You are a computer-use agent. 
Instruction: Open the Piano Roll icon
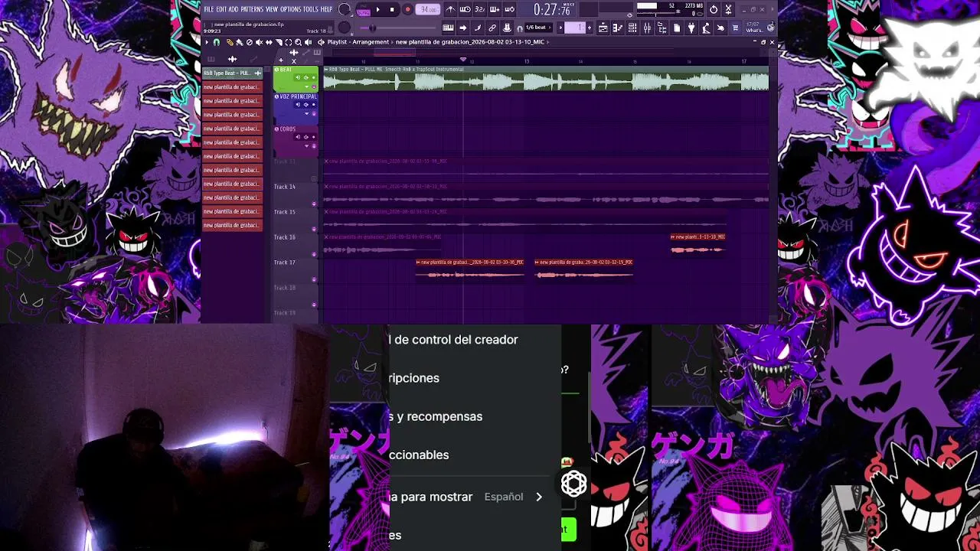click(618, 28)
